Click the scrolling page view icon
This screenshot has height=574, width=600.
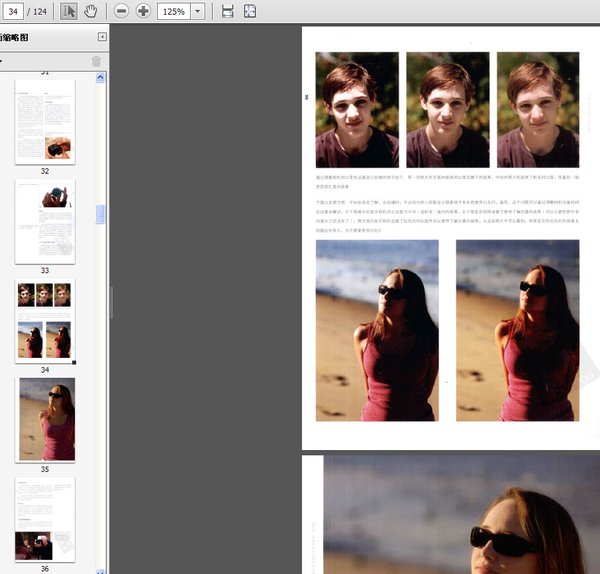[228, 11]
